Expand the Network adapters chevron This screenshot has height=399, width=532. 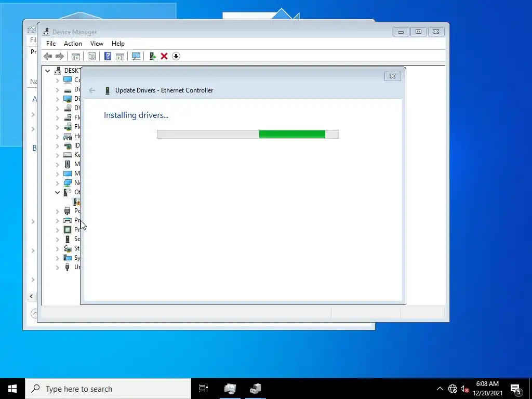pyautogui.click(x=57, y=183)
